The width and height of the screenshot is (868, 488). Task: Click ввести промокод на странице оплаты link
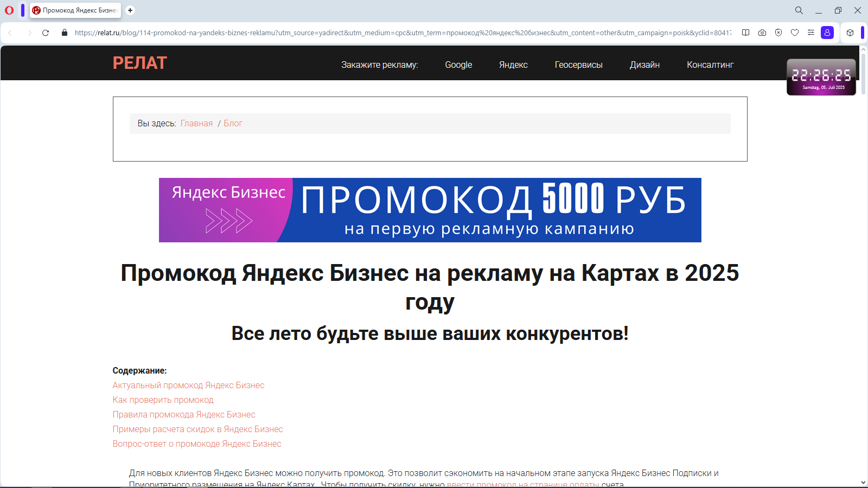523,484
